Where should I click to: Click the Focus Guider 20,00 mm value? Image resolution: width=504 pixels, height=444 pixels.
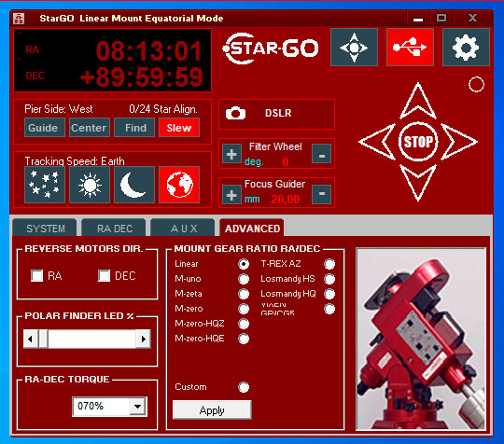pyautogui.click(x=286, y=200)
